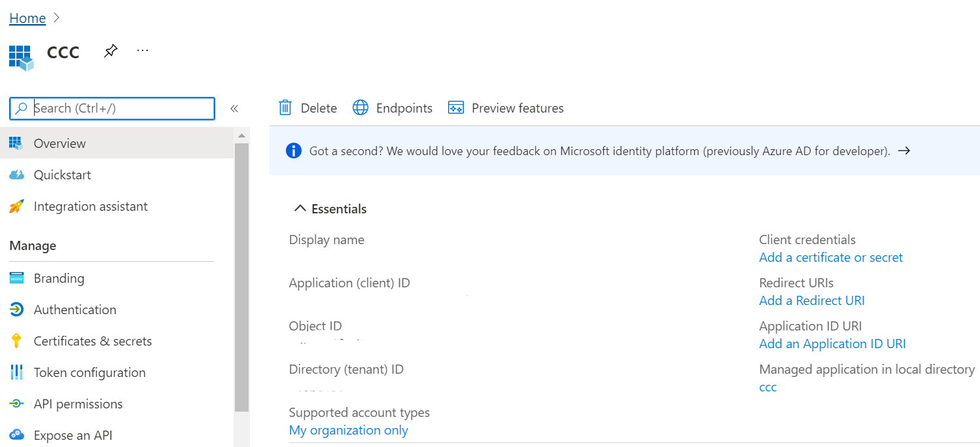
Task: Click the sidebar scrollbar up arrow
Action: click(x=241, y=135)
